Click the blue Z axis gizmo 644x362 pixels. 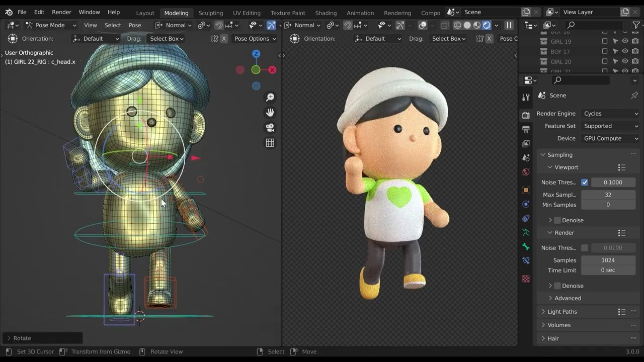click(x=256, y=54)
